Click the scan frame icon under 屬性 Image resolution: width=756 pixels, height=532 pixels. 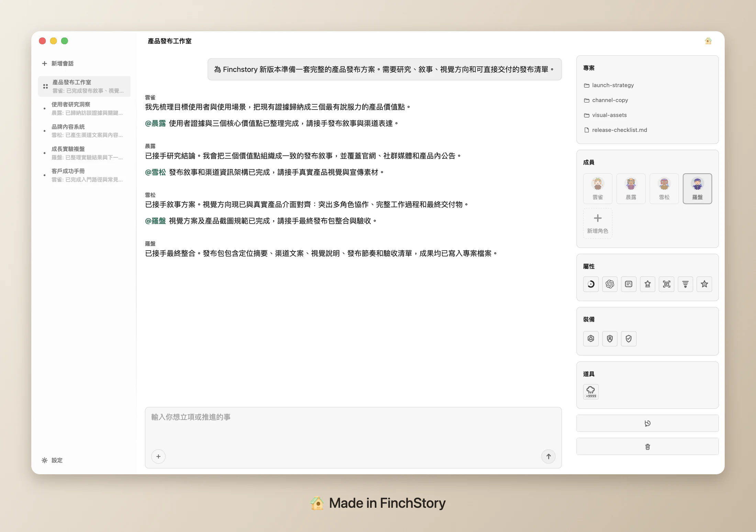666,284
